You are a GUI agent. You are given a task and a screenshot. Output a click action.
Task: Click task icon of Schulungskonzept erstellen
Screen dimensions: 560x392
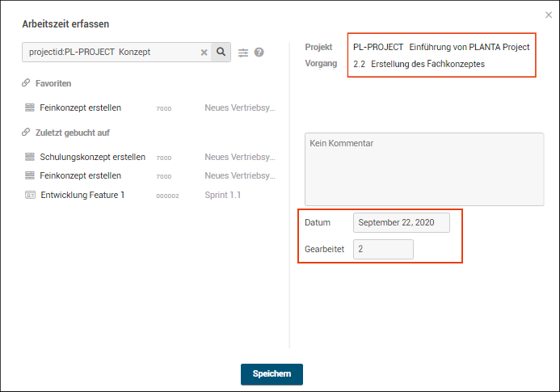point(30,157)
